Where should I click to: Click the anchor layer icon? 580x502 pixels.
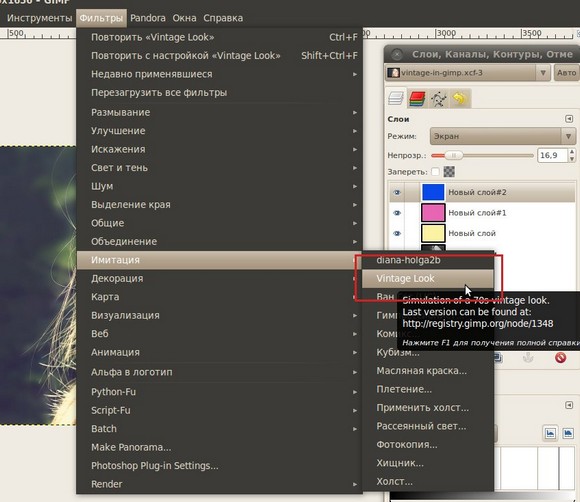(x=528, y=358)
